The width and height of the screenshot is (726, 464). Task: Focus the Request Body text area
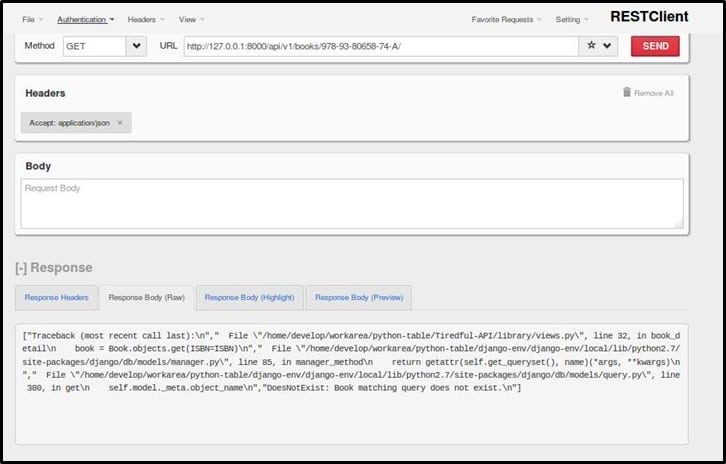tap(352, 204)
